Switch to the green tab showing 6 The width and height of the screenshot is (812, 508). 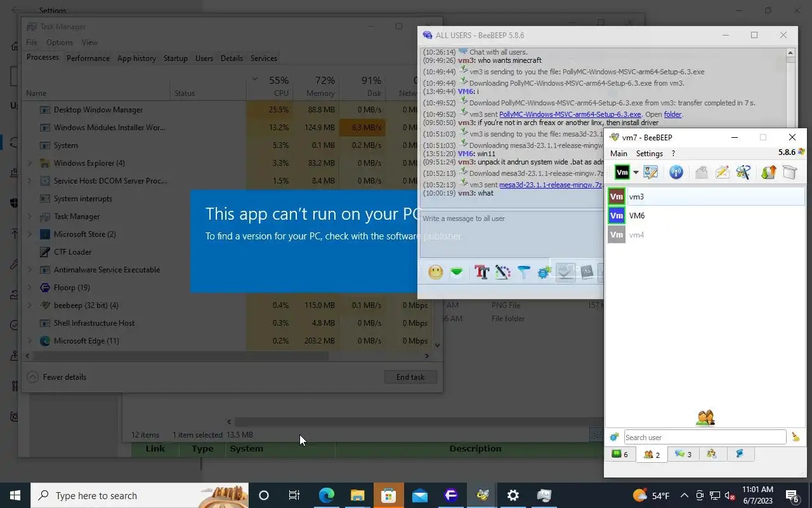click(x=620, y=454)
